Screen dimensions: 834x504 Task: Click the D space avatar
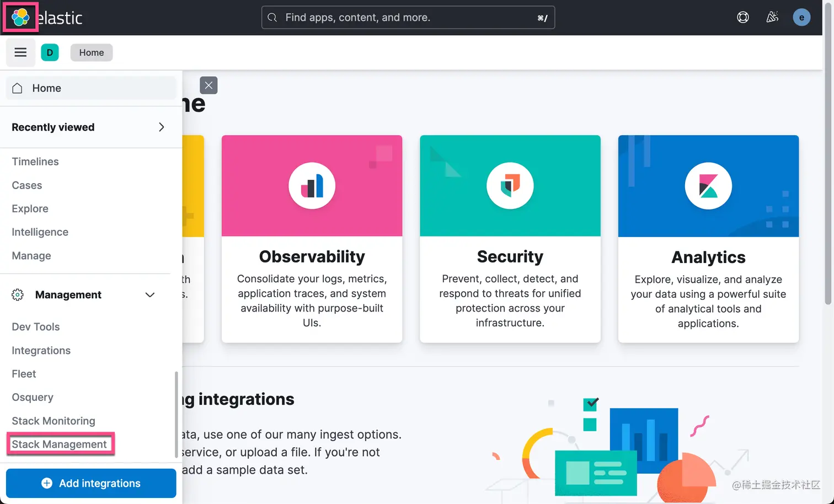click(50, 52)
